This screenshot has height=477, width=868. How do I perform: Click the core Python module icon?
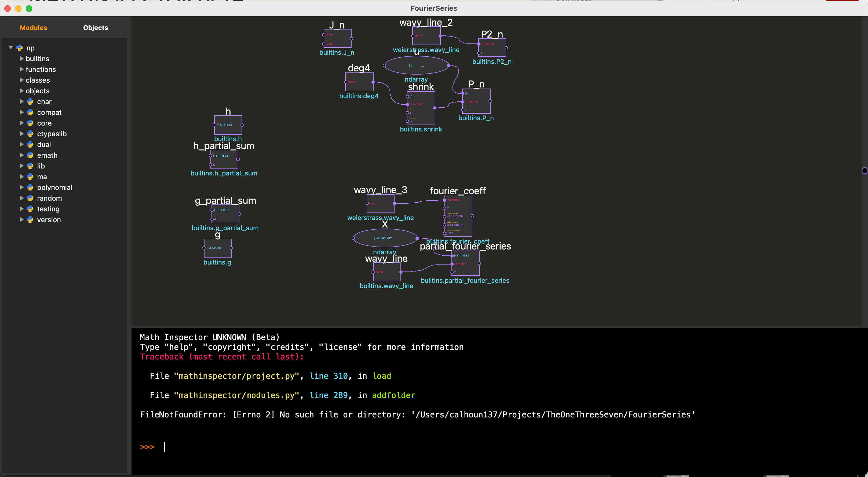click(30, 123)
